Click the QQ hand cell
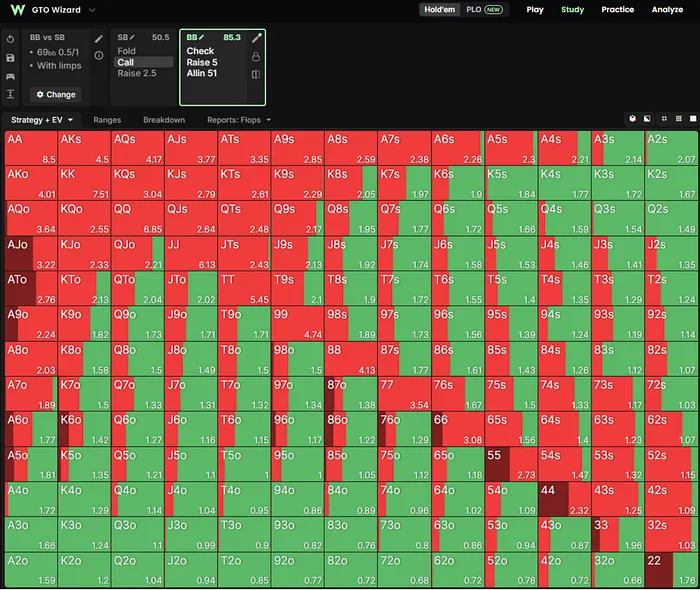Screen dimensions: 700x590 pos(138,218)
